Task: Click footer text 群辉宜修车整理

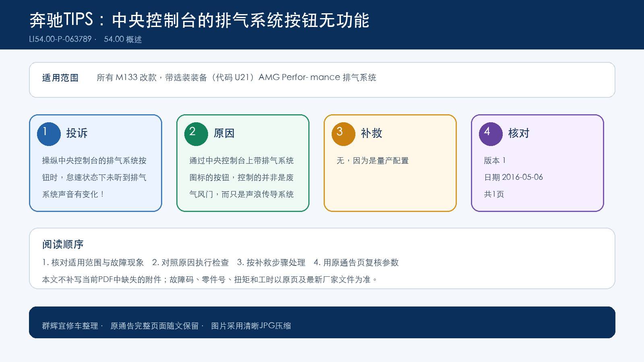Action: (x=70, y=326)
